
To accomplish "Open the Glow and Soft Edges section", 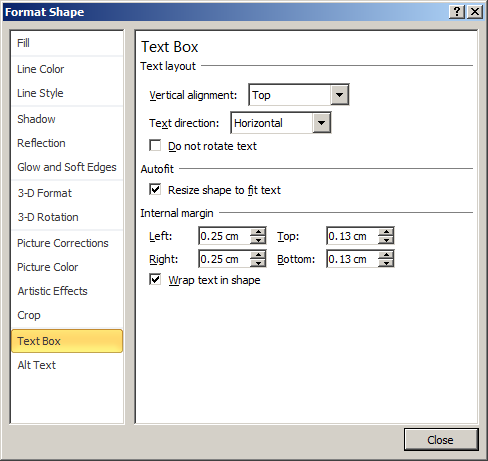I will point(67,167).
